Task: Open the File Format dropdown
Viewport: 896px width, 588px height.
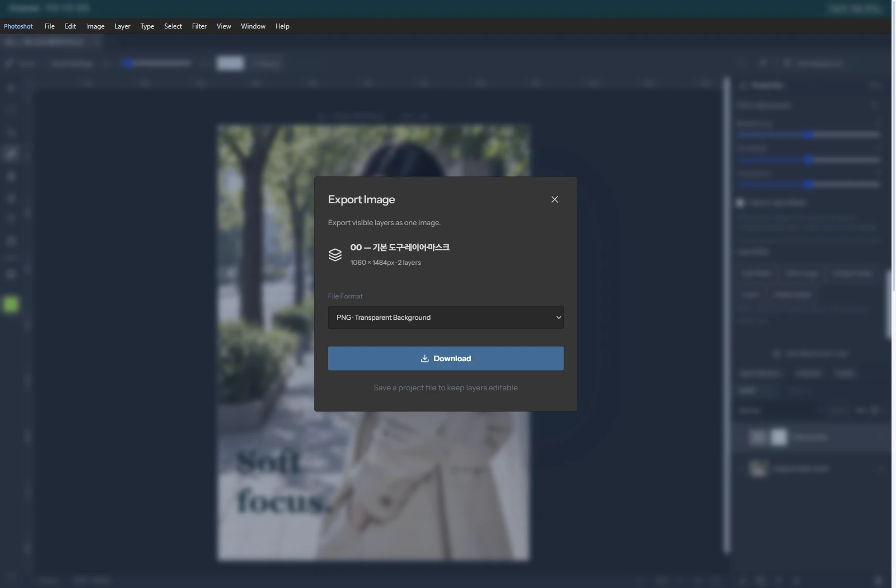Action: 446,318
